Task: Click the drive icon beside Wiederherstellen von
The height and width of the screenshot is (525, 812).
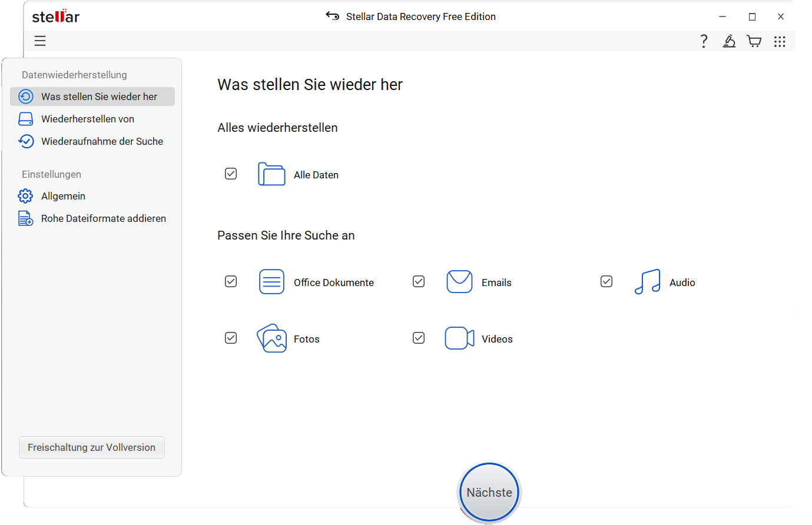Action: click(x=25, y=119)
